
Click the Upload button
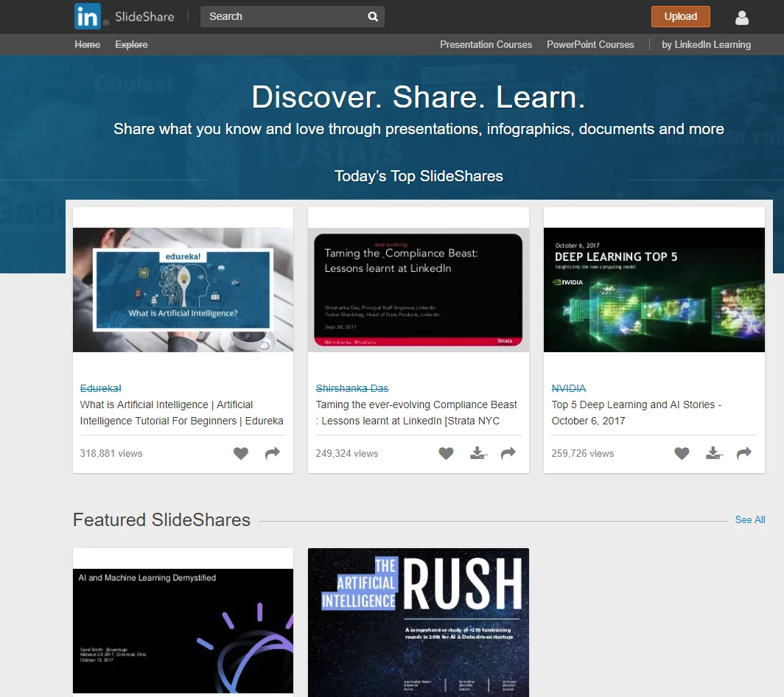[681, 16]
